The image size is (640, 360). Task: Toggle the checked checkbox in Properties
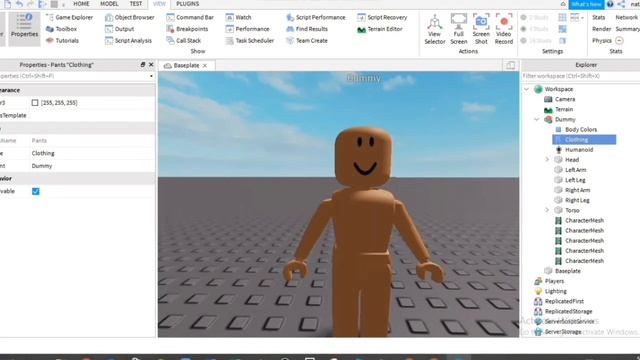(36, 191)
